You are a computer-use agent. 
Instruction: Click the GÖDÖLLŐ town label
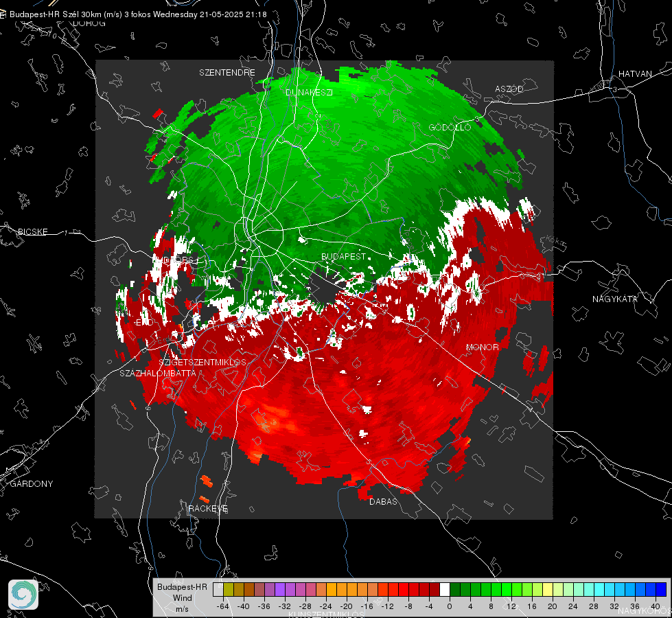[x=450, y=127]
